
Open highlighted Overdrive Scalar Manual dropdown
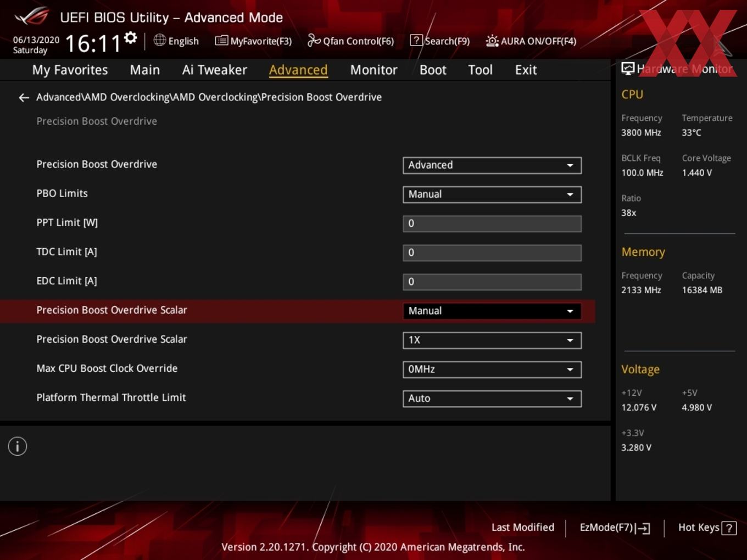[492, 311]
